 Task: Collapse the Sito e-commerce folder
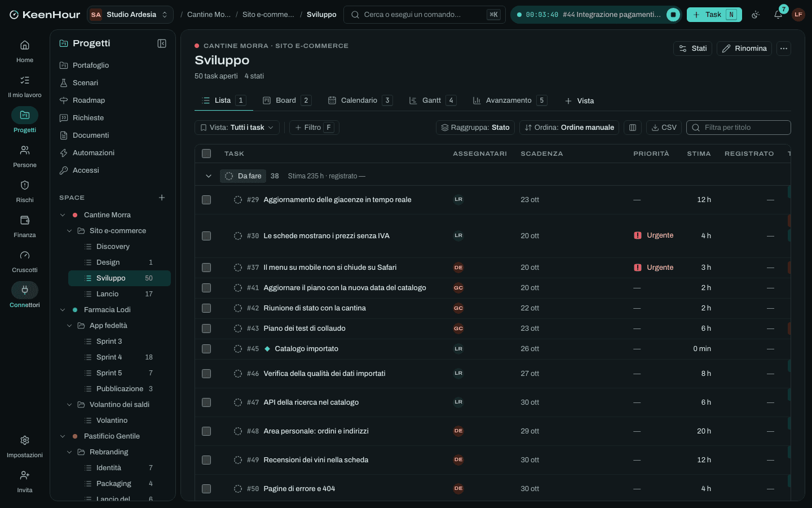[69, 231]
